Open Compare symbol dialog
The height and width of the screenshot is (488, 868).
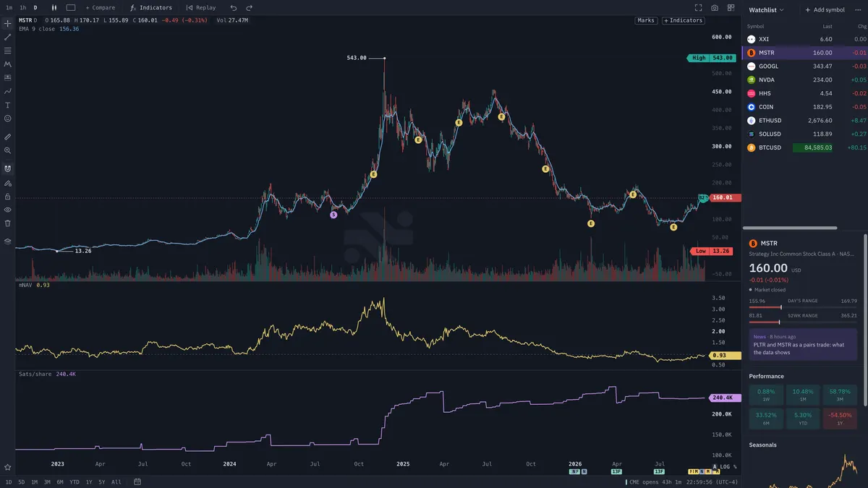(100, 7)
